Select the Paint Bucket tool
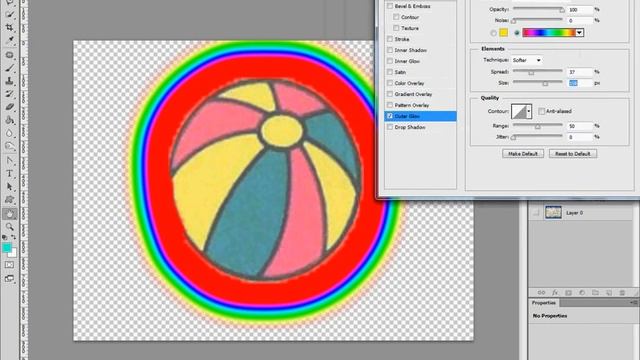Viewport: 640px width, 360px height. 10,120
